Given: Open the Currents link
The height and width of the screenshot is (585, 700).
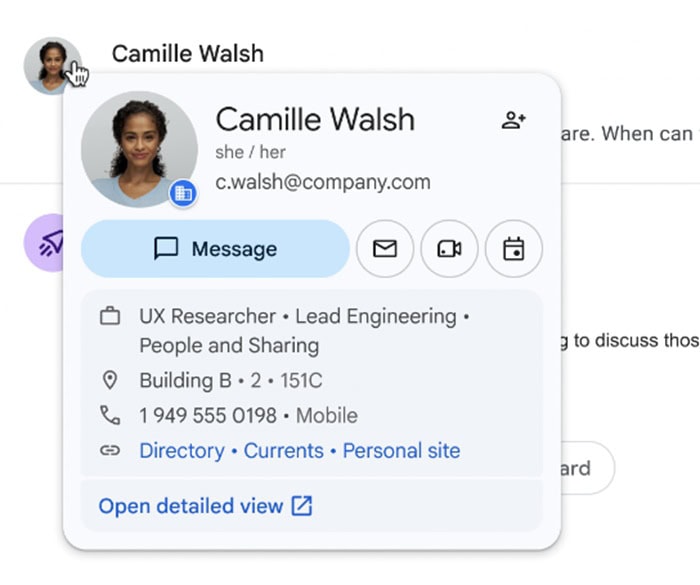Looking at the screenshot, I should click(283, 450).
